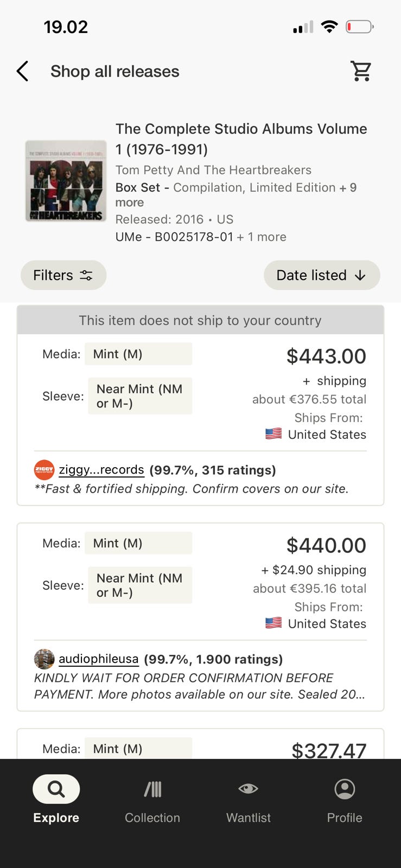The height and width of the screenshot is (868, 401).
Task: Select the $440.00 listing price
Action: click(326, 546)
